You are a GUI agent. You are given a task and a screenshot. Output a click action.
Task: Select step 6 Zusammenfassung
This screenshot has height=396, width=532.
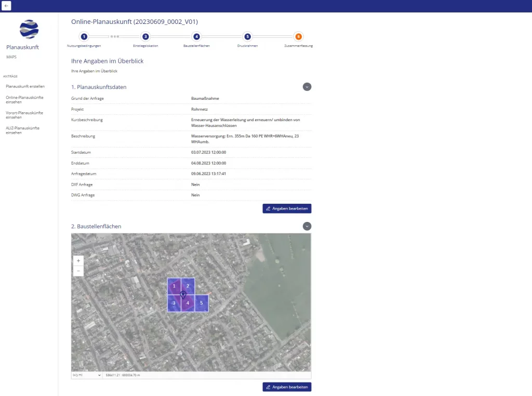[298, 36]
